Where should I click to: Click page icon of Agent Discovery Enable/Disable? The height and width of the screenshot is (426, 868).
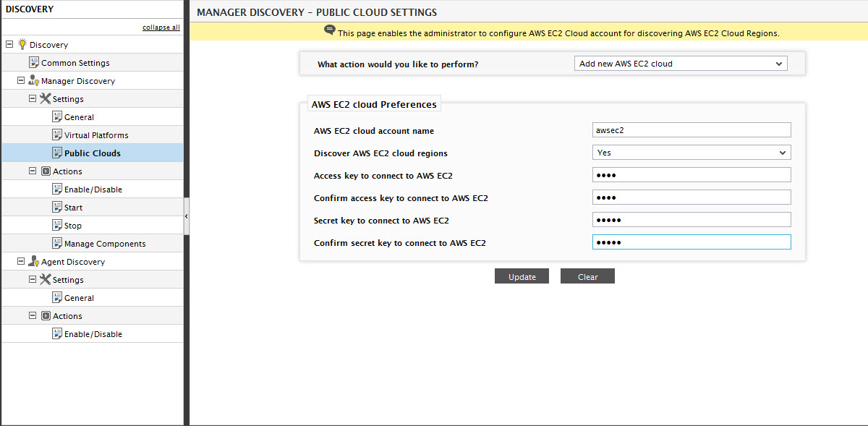coord(57,333)
